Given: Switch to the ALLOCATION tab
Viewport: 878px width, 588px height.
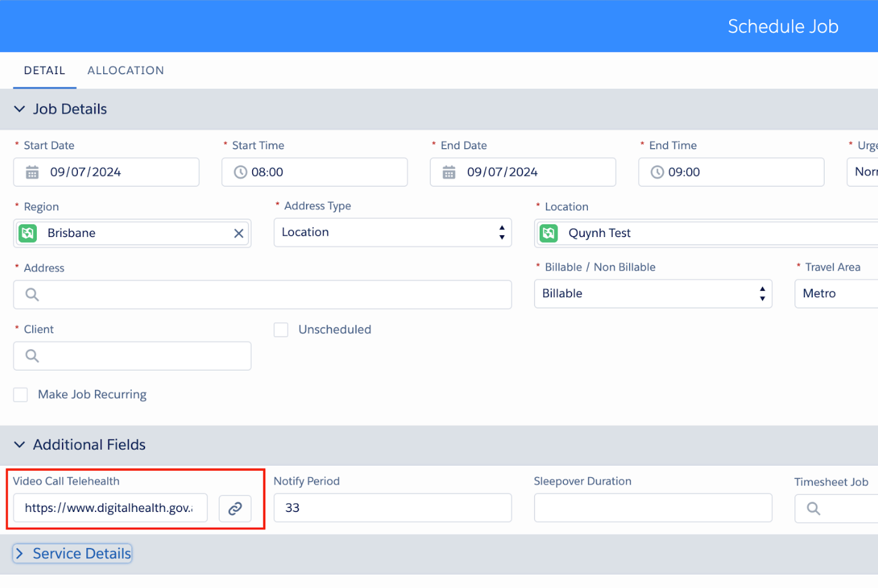Looking at the screenshot, I should point(125,70).
